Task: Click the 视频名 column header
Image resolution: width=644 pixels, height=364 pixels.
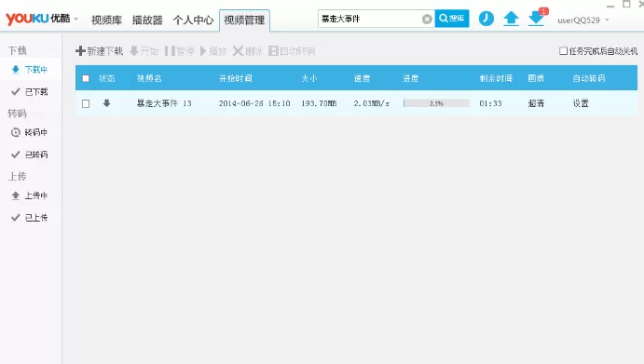Action: [149, 78]
